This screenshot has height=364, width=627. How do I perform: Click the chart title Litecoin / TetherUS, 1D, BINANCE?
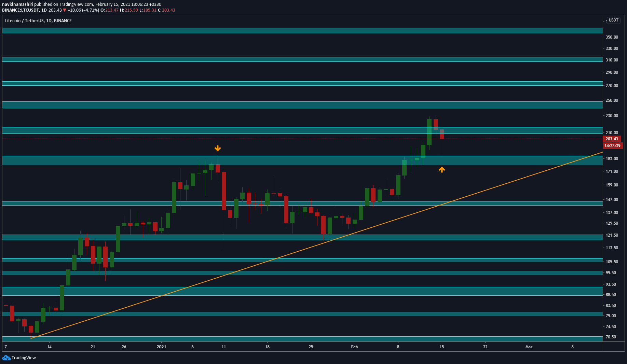pos(38,21)
